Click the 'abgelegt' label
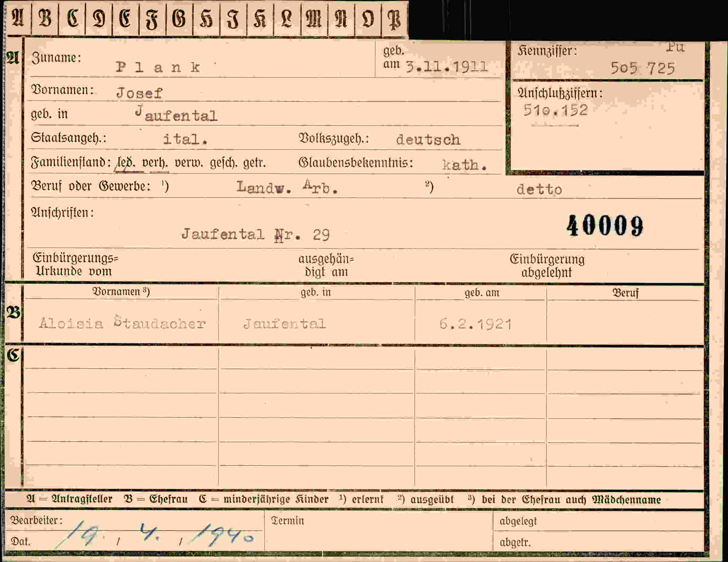Screen dimensions: 728x562 (x=518, y=521)
